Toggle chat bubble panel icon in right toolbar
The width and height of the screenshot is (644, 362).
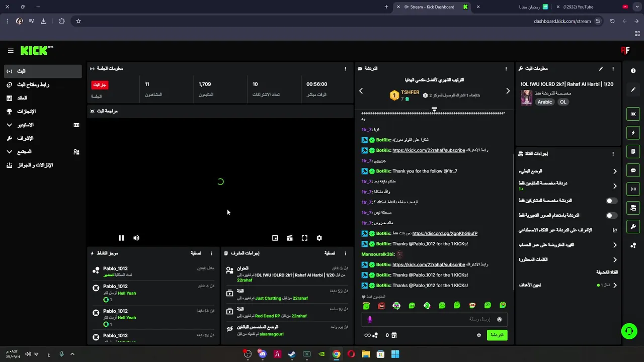[x=633, y=170]
